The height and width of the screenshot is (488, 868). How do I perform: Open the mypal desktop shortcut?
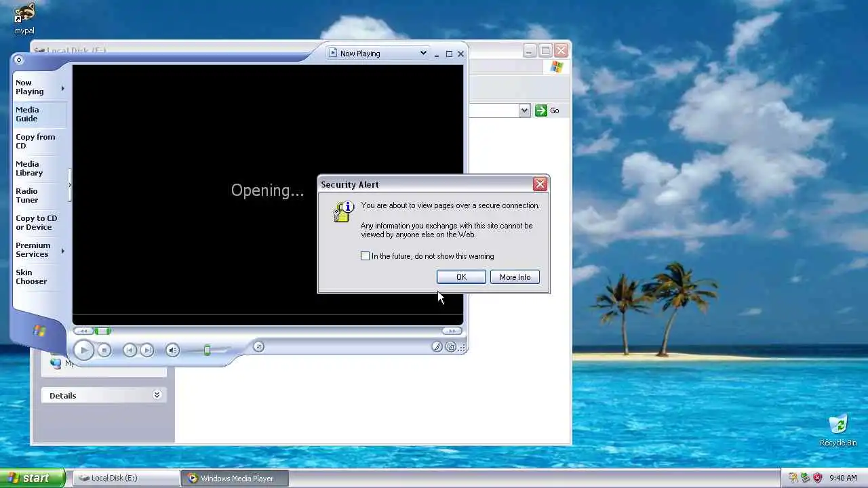coord(24,18)
